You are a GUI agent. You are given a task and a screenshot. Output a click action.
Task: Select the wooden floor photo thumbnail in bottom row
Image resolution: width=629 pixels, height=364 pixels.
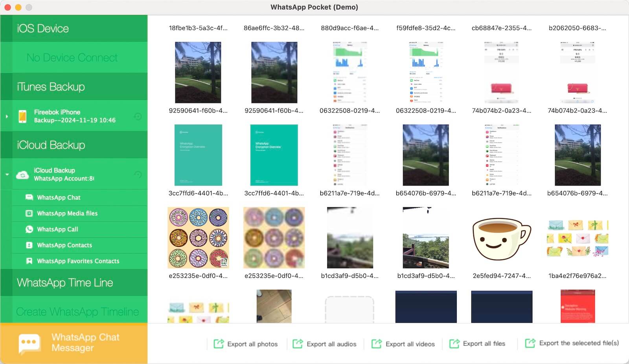pyautogui.click(x=274, y=306)
